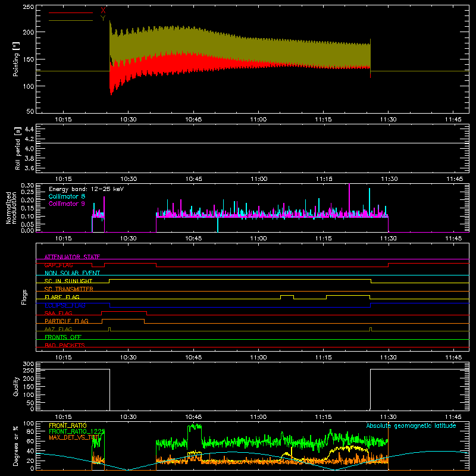The width and height of the screenshot is (476, 476).
Task: Click 11:00 tick label under Pointing plot
Action: click(258, 120)
